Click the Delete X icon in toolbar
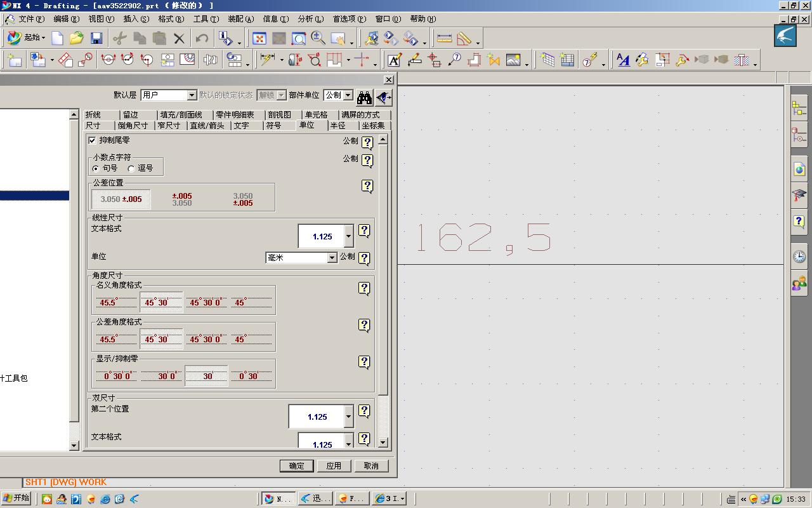The image size is (812, 508). [179, 39]
